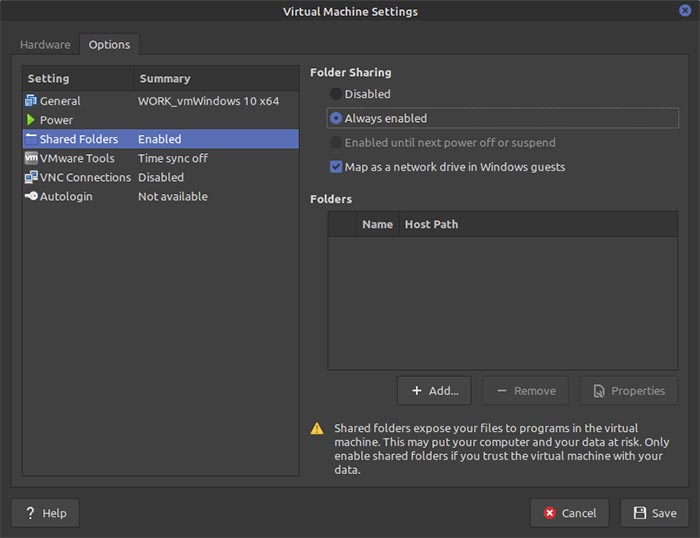Switch to the Hardware tab
Image resolution: width=700 pixels, height=538 pixels.
(45, 45)
